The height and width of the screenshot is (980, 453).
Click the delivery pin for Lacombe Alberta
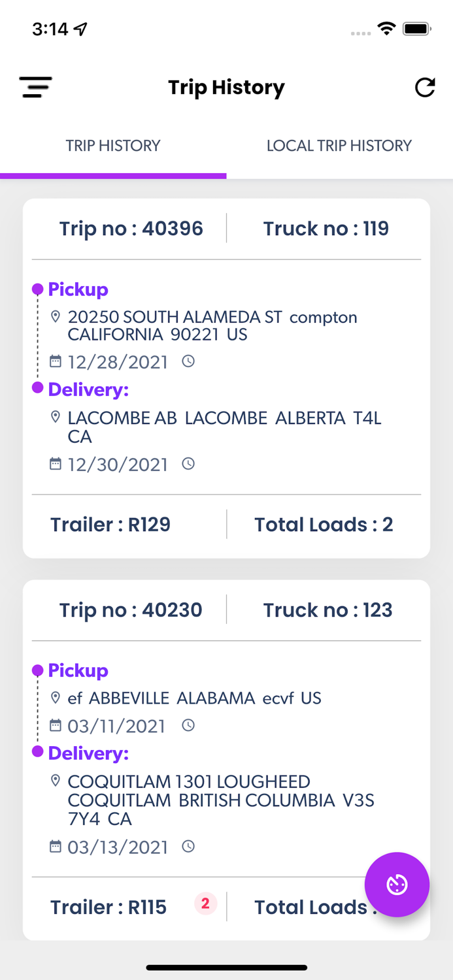click(x=56, y=416)
